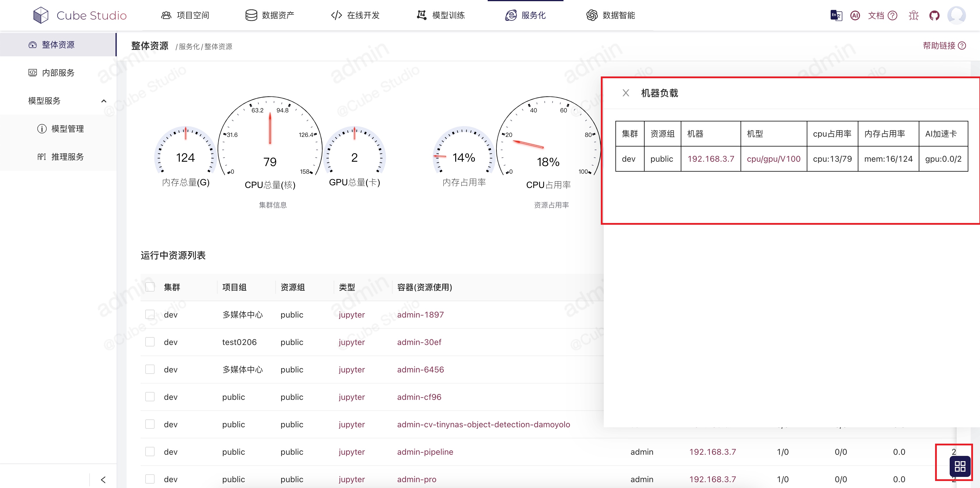Screen dimensions: 980x488
Task: Open the 192.168.3.7 machine link
Action: pyautogui.click(x=711, y=159)
